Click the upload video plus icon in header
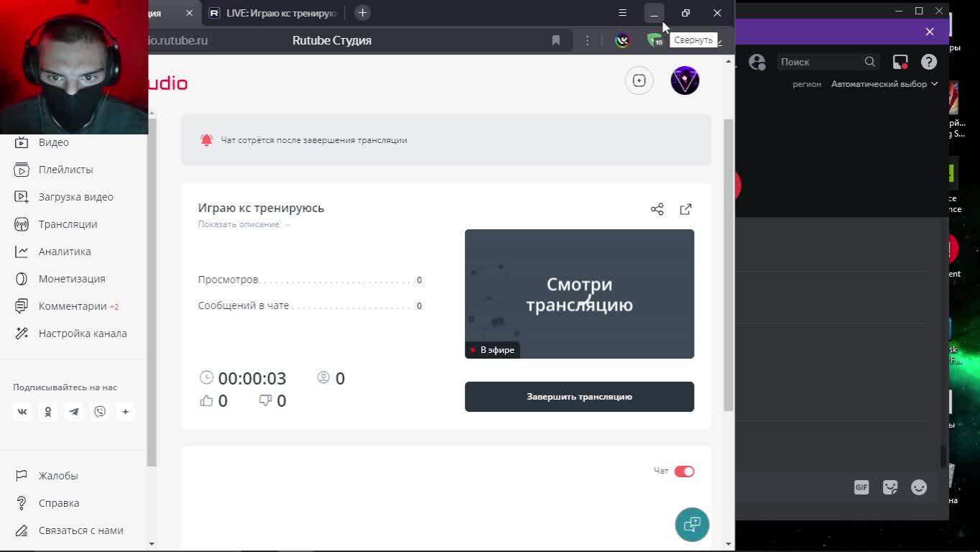 [639, 80]
